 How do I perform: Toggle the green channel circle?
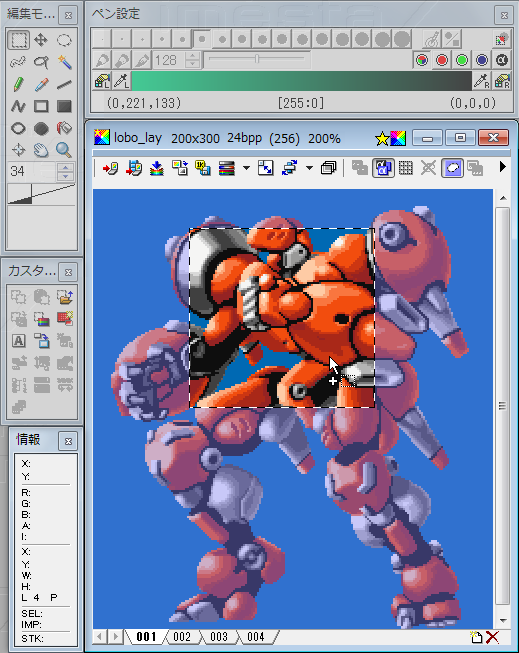[462, 60]
